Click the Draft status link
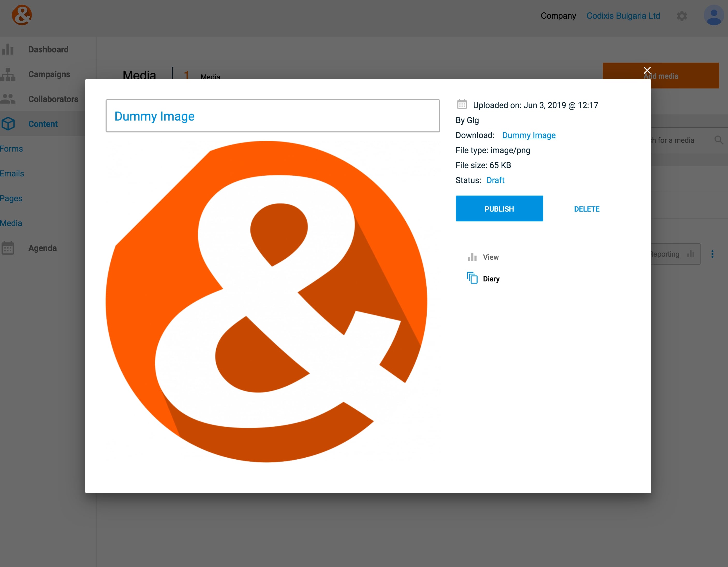 click(x=495, y=180)
